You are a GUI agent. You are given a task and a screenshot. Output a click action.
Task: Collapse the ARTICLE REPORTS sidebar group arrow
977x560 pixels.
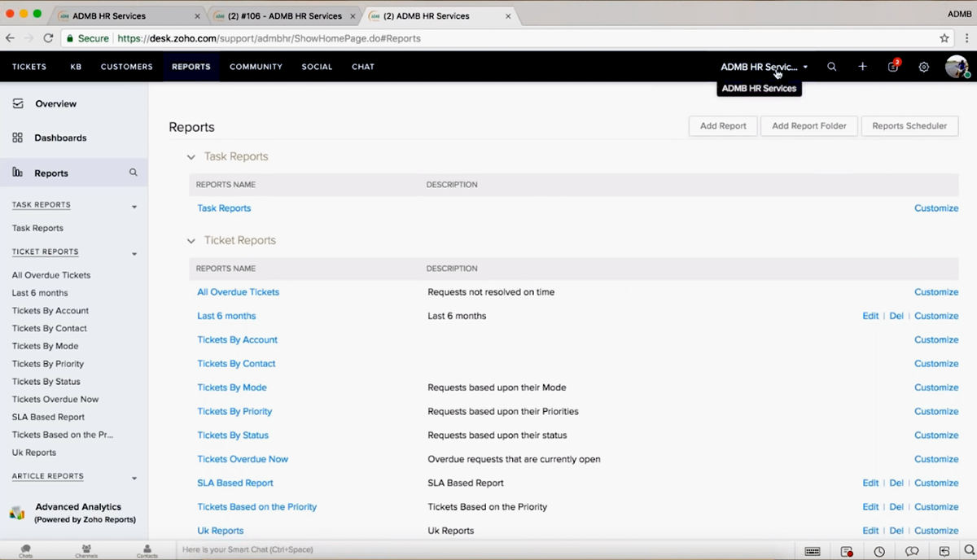coord(134,478)
